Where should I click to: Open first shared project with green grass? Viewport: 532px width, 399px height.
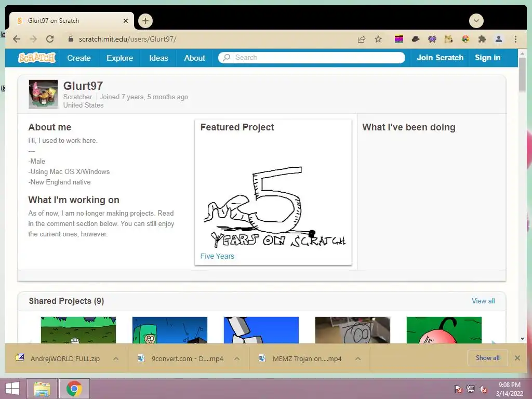(x=78, y=330)
